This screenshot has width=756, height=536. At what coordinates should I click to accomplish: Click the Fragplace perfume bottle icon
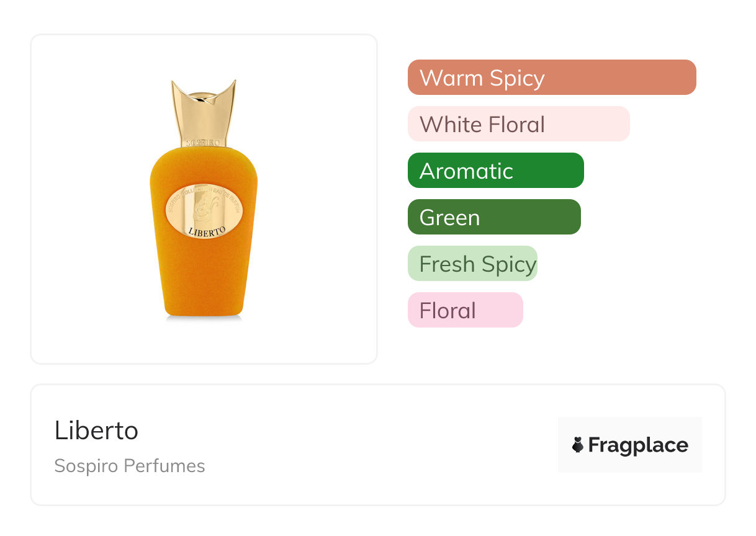[x=578, y=445]
